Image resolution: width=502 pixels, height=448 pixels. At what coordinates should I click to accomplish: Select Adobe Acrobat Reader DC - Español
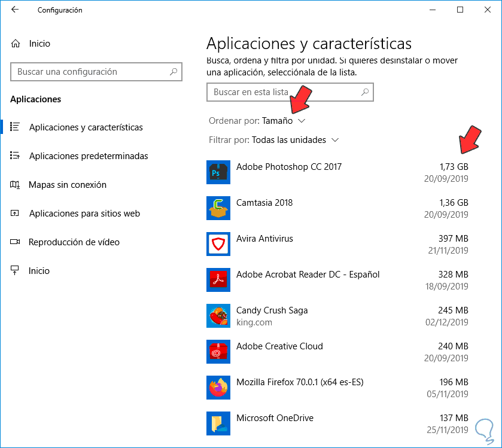tap(337, 280)
